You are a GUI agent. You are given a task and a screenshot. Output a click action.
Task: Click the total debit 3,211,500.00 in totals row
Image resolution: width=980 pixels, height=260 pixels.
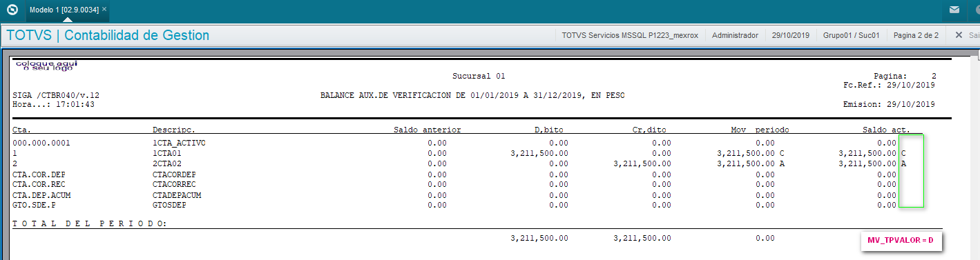(539, 238)
